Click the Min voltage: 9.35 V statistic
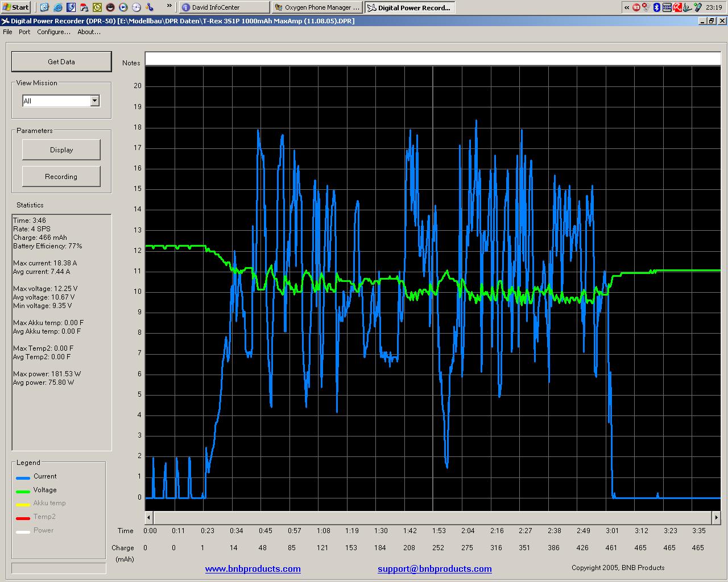Screen dimensions: 728x582 point(43,306)
